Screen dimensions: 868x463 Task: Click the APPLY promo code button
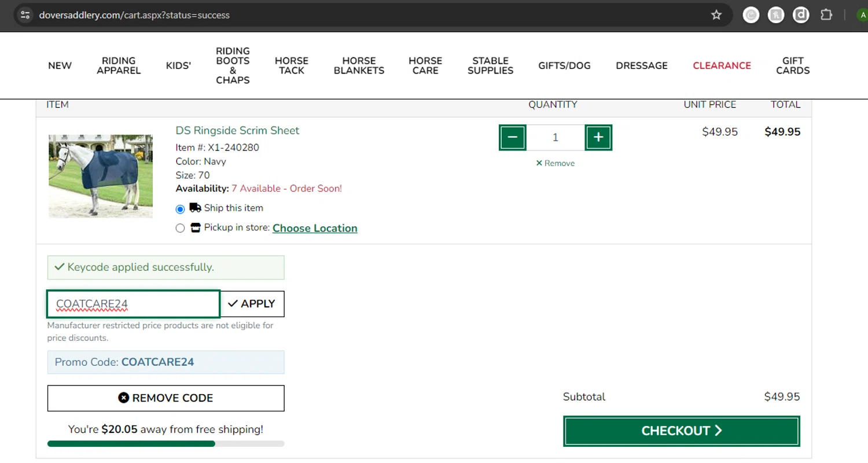252,304
